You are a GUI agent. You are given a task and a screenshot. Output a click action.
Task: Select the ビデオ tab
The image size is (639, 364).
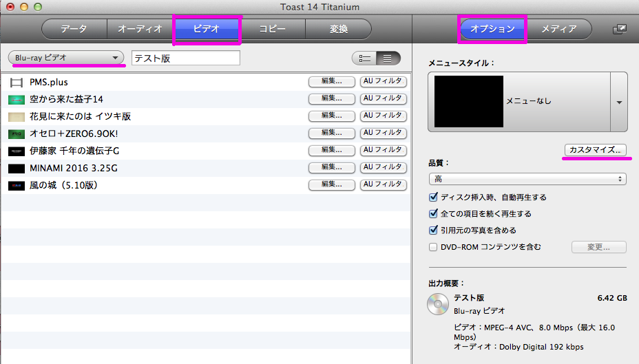click(x=207, y=29)
